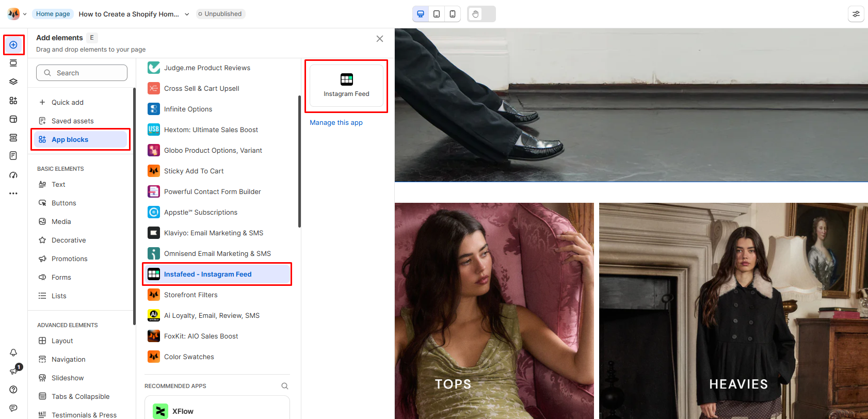Select Infinite Options app

point(217,109)
